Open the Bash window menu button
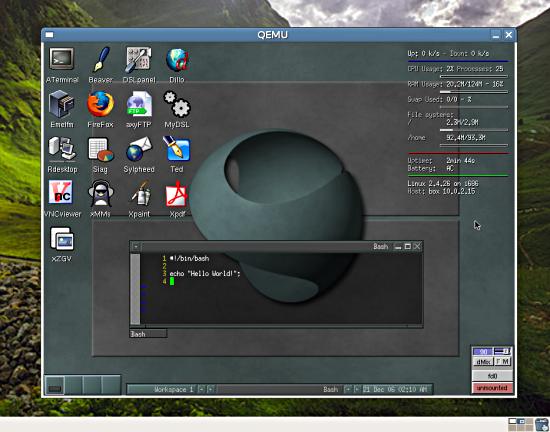 click(136, 247)
